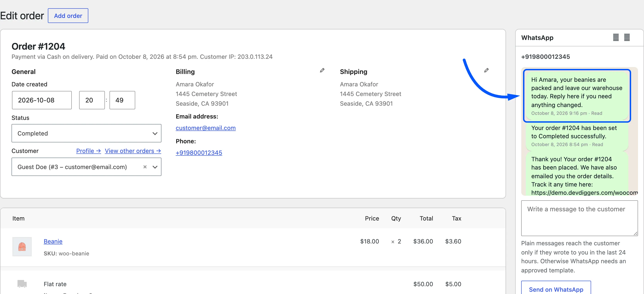Click the customer@email.com email link
644x294 pixels.
pyautogui.click(x=205, y=128)
